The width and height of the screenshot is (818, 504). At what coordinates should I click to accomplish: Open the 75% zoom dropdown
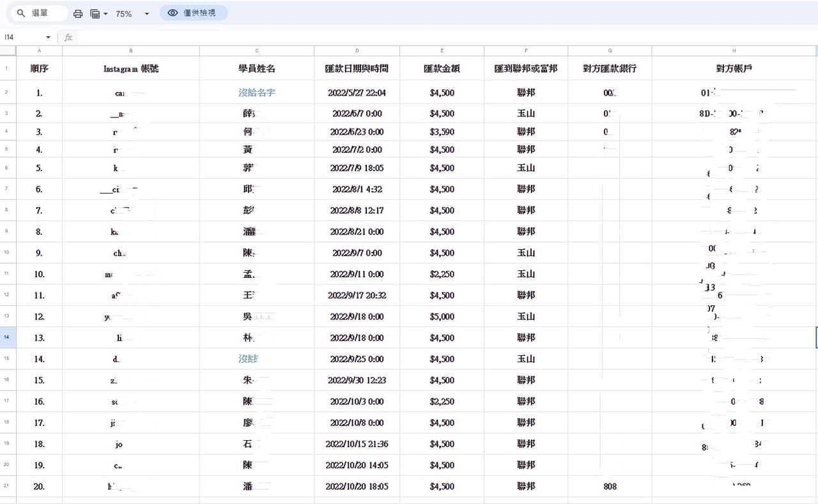(132, 13)
